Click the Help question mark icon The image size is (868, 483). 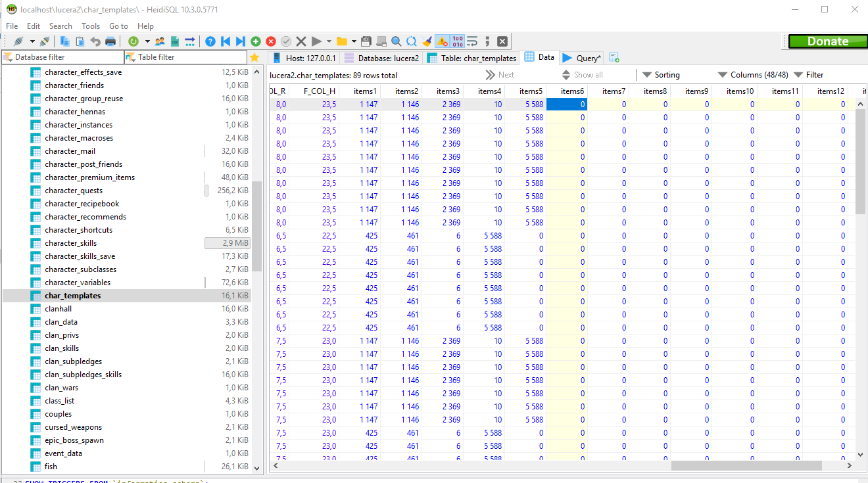[210, 41]
